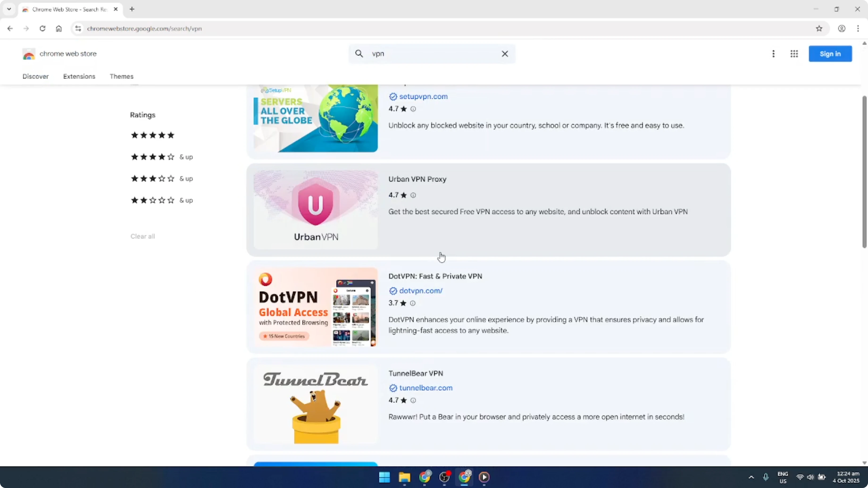Click the Servers All Over The Globe thumbnail
The image size is (868, 488).
point(316,119)
